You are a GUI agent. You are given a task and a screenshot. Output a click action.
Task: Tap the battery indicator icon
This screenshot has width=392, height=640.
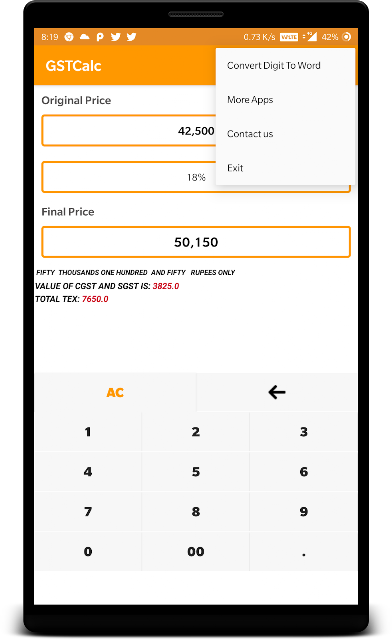click(x=346, y=37)
